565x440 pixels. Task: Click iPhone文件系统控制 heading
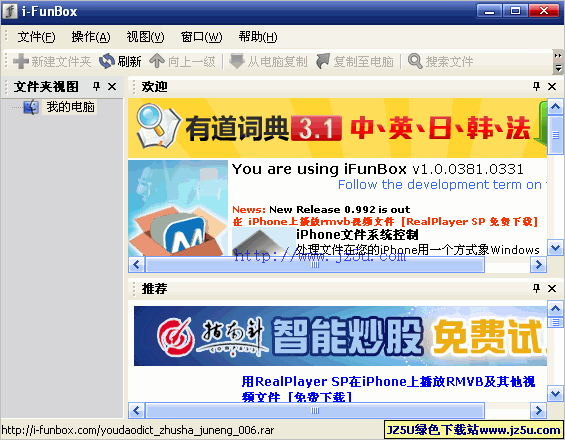click(x=357, y=235)
